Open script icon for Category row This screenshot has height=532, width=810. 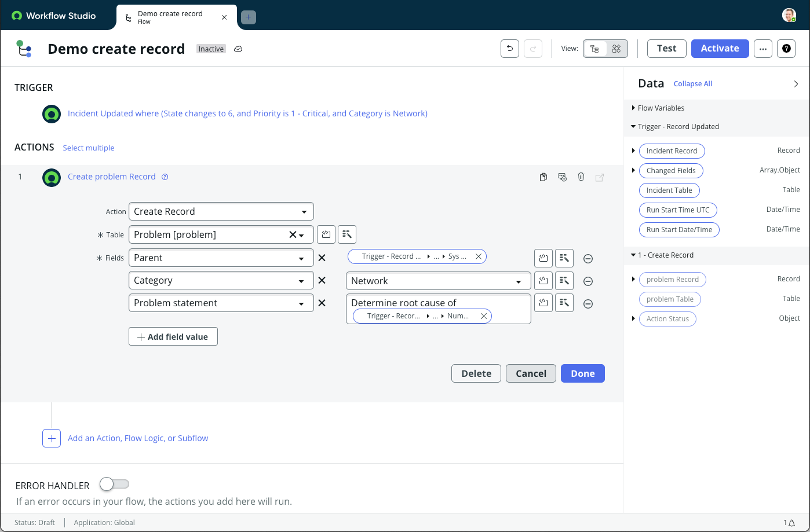(543, 281)
